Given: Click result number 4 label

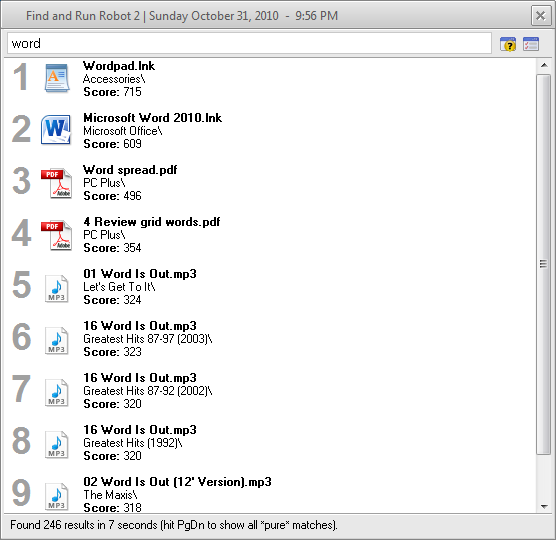Looking at the screenshot, I should coord(21,233).
